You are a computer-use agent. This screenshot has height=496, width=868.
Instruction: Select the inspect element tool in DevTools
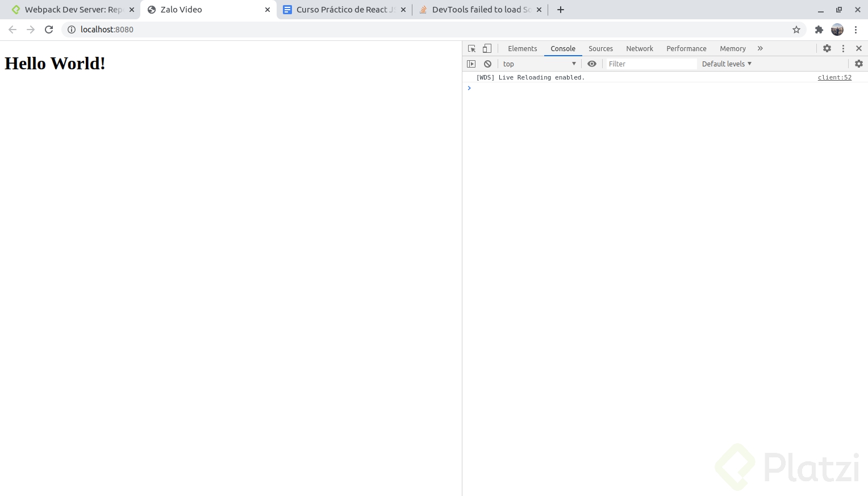click(x=471, y=48)
